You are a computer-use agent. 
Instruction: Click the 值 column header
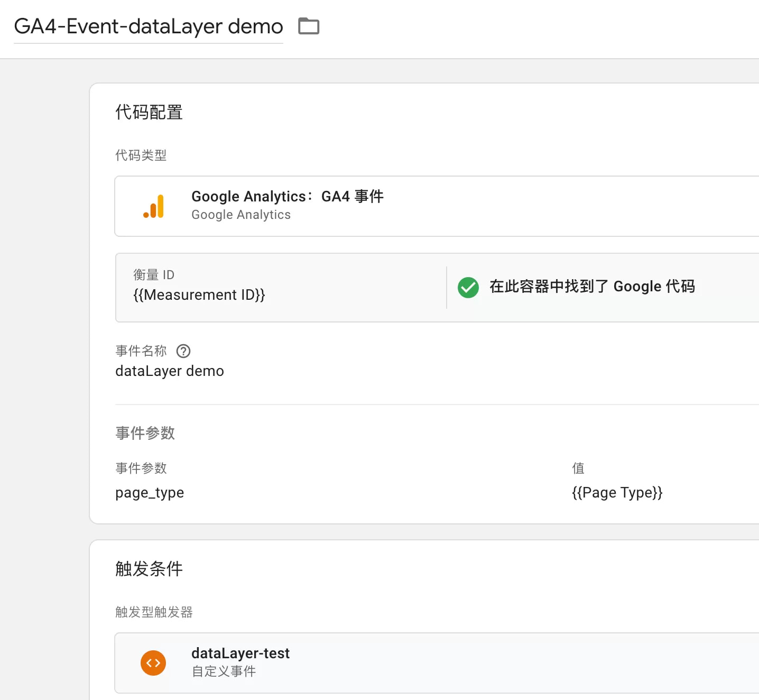[578, 468]
